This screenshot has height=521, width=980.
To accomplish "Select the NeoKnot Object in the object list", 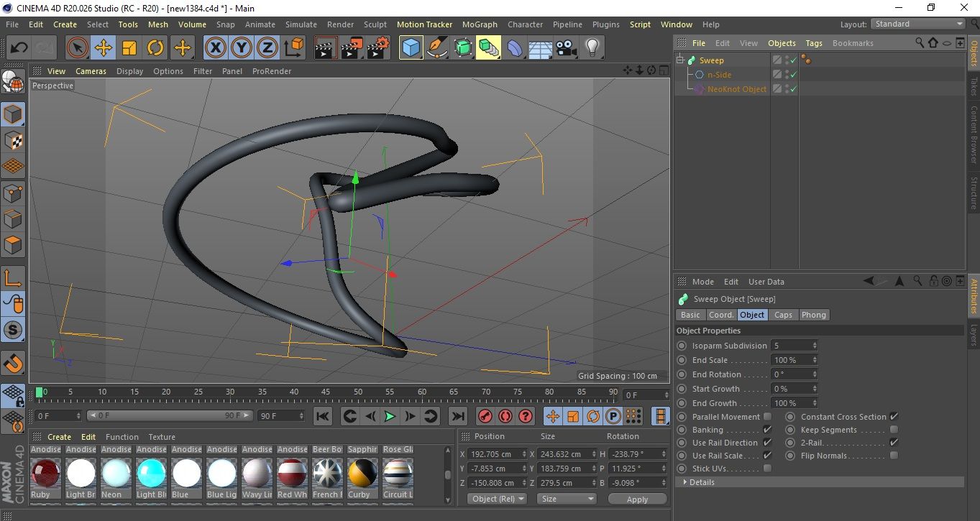I will 737,89.
